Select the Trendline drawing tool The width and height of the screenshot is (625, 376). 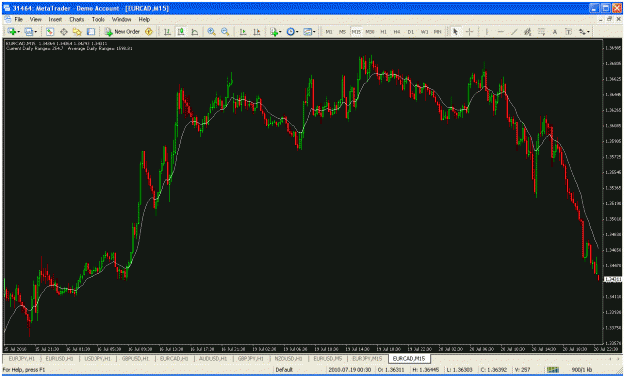(514, 31)
